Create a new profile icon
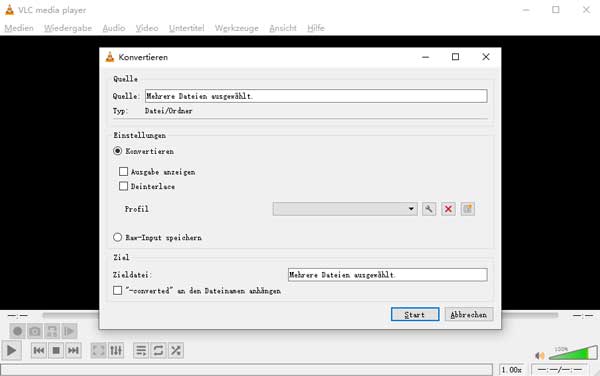 (x=468, y=209)
